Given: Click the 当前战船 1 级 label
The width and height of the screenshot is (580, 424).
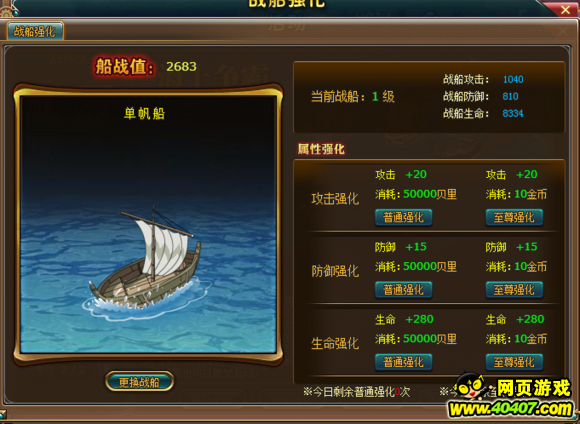Looking at the screenshot, I should pos(353,97).
